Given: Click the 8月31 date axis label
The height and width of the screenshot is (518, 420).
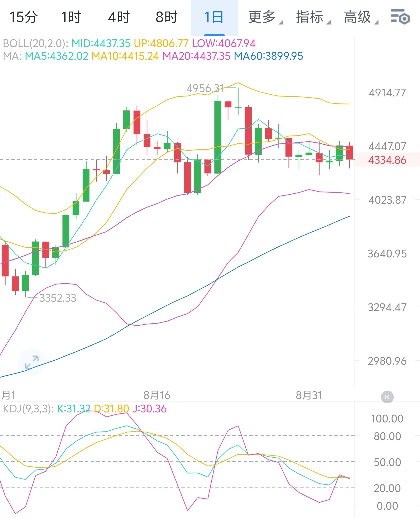Looking at the screenshot, I should 309,395.
